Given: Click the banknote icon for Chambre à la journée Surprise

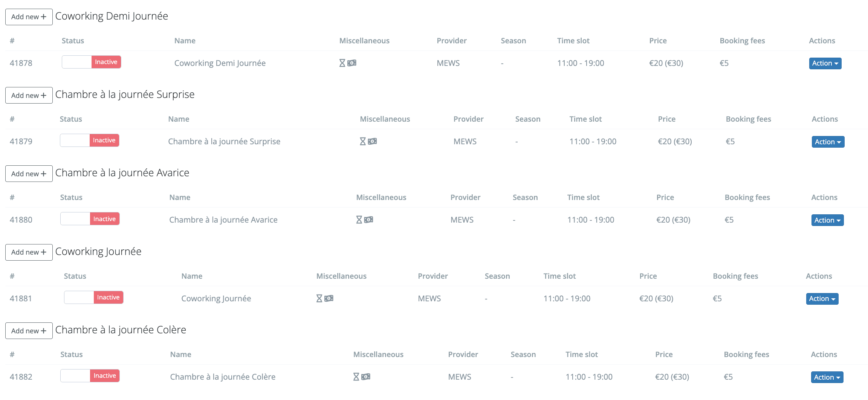Looking at the screenshot, I should 372,141.
